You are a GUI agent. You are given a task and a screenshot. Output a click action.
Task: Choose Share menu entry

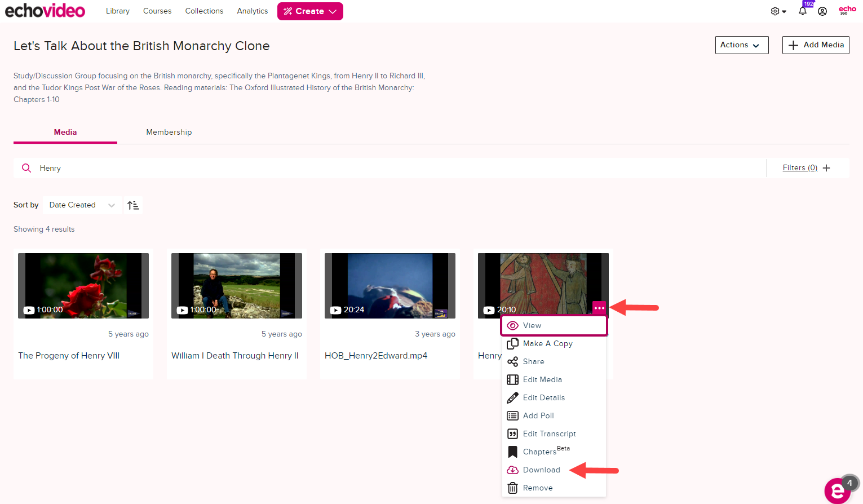(x=554, y=361)
